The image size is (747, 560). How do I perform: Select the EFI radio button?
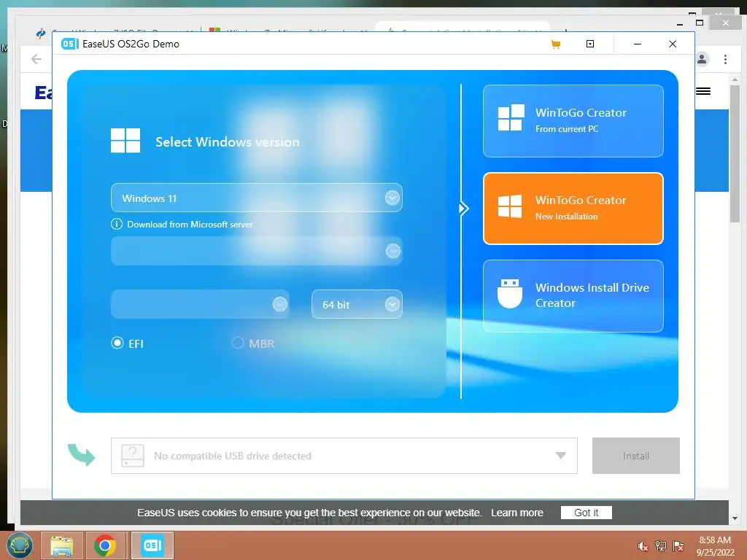117,343
